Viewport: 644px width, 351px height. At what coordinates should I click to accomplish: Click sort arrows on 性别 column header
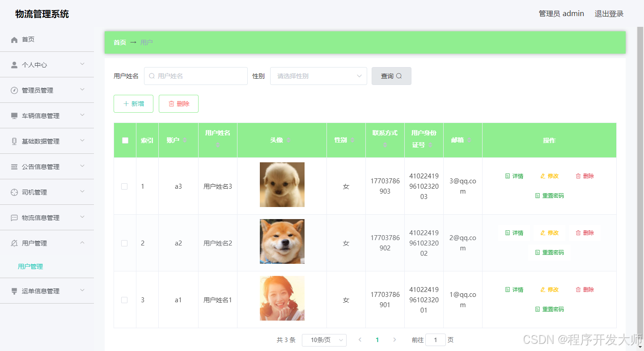[352, 140]
